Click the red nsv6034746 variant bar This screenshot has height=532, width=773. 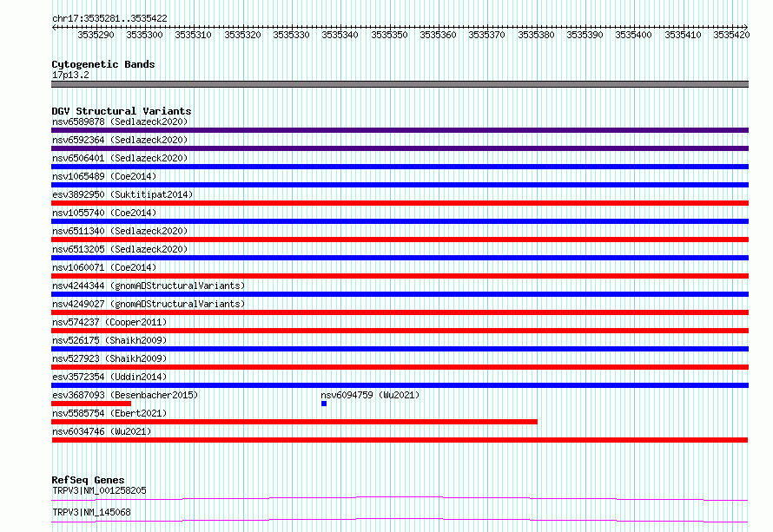tap(400, 440)
